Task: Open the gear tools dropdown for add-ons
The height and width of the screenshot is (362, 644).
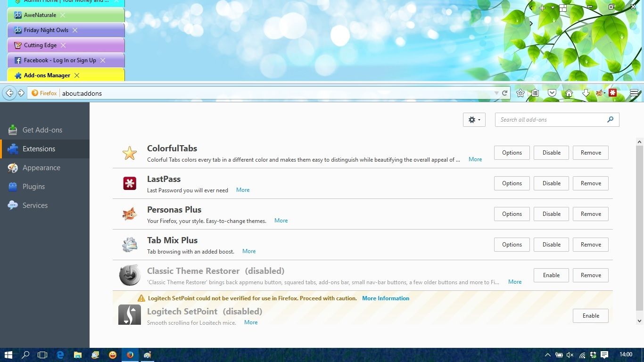Action: point(474,120)
